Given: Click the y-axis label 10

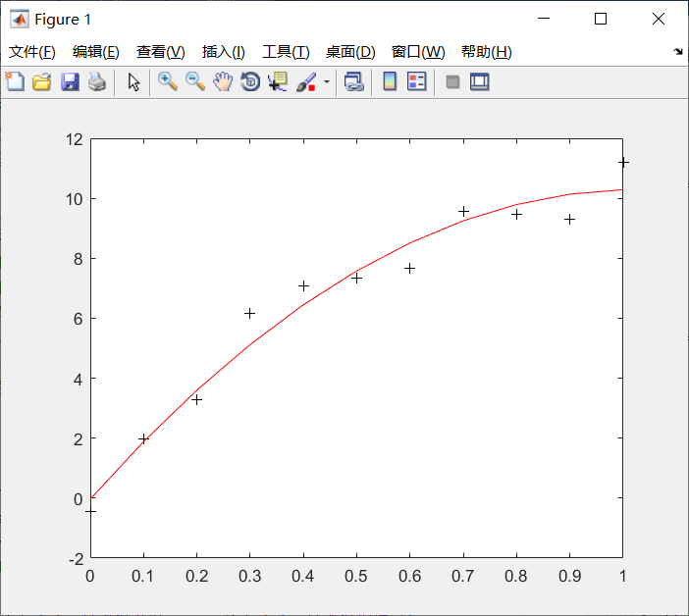Looking at the screenshot, I should [x=75, y=199].
